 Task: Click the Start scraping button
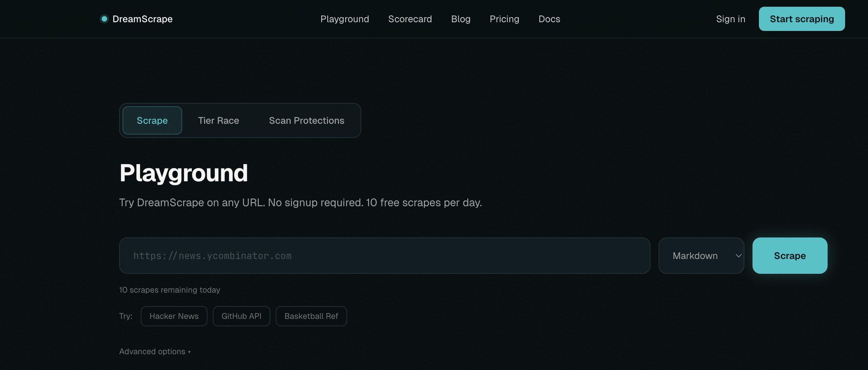click(x=801, y=19)
